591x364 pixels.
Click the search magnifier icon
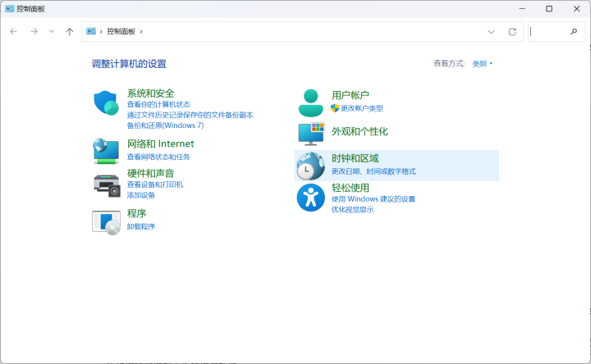click(x=574, y=32)
